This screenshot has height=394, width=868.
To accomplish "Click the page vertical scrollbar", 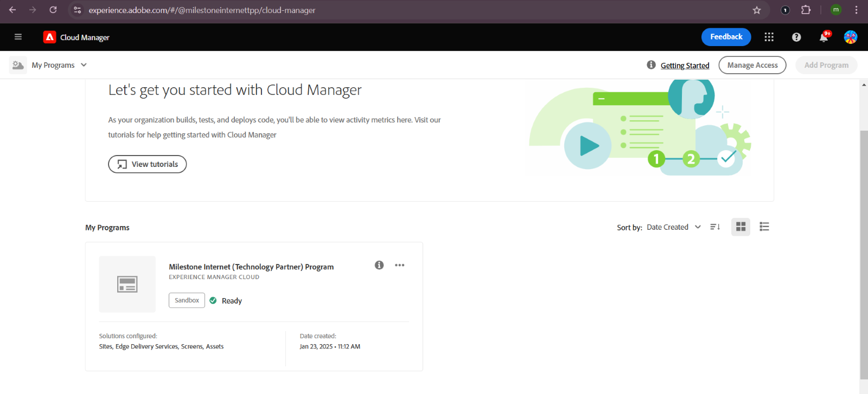I will [864, 255].
